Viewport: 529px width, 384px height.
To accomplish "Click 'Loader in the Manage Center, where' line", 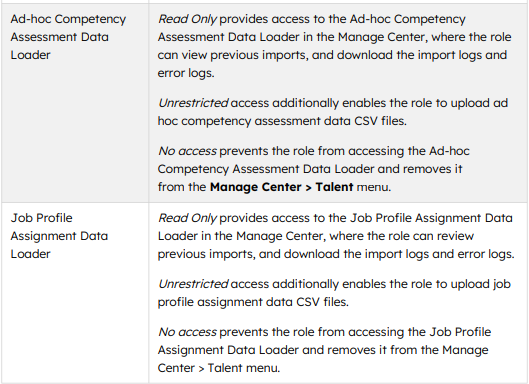I will coord(316,236).
